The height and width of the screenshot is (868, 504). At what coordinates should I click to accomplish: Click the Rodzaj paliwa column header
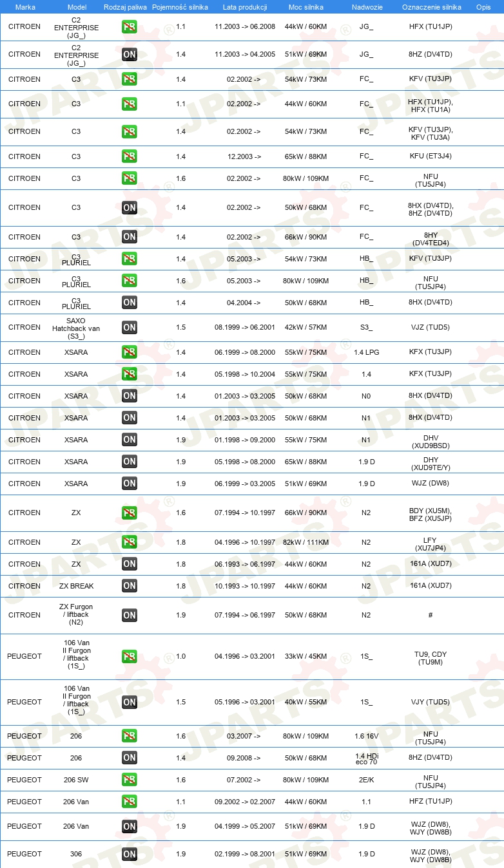(125, 6)
